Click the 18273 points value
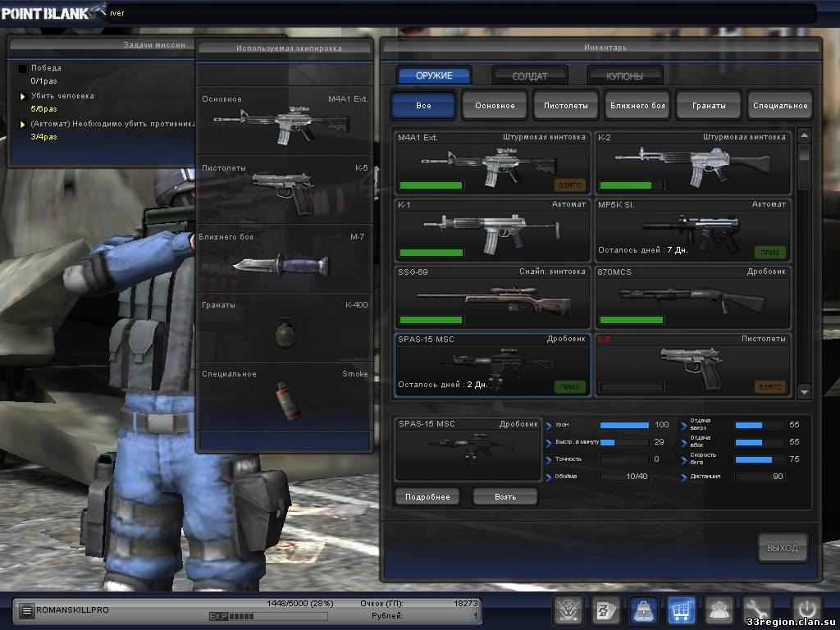The height and width of the screenshot is (630, 840). click(465, 603)
